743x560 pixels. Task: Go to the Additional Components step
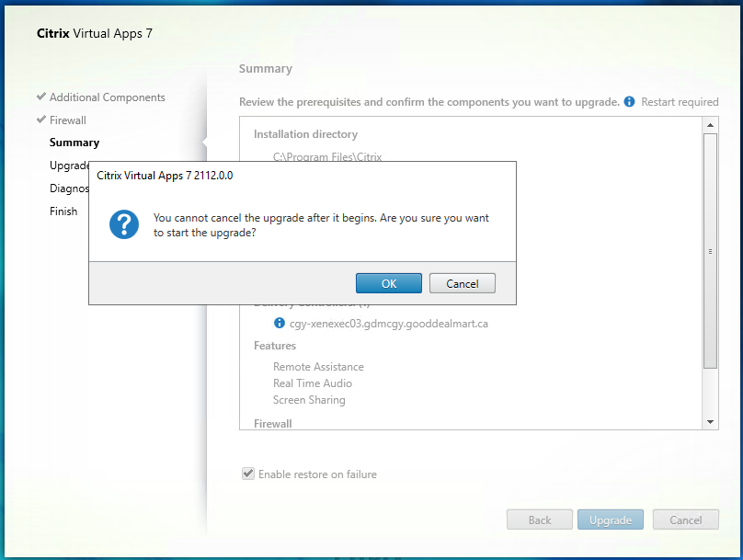[x=107, y=97]
